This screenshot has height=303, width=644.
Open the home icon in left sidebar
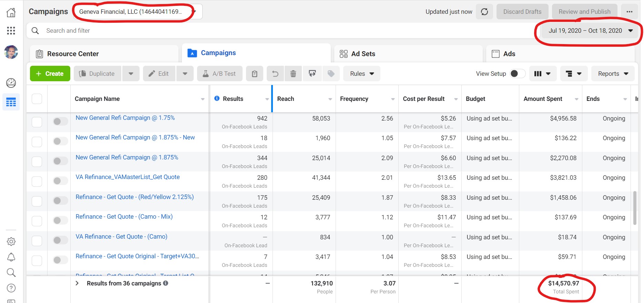click(11, 13)
